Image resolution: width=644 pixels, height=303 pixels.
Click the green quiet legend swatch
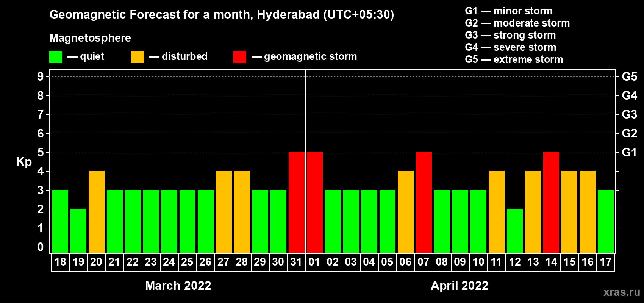[x=56, y=57]
